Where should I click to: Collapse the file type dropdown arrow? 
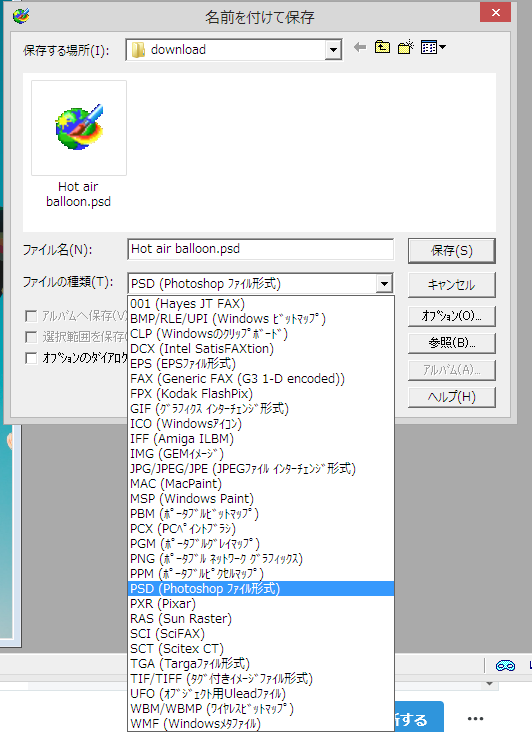point(384,283)
